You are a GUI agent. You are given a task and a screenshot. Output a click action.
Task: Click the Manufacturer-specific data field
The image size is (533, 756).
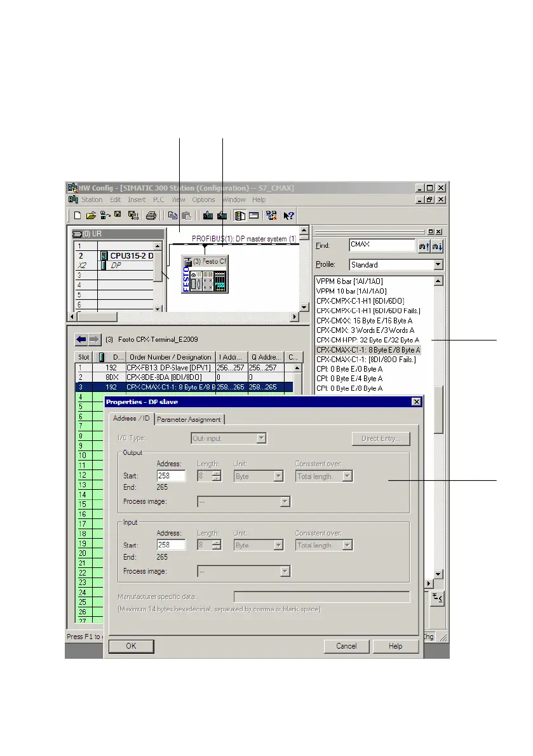pos(322,597)
